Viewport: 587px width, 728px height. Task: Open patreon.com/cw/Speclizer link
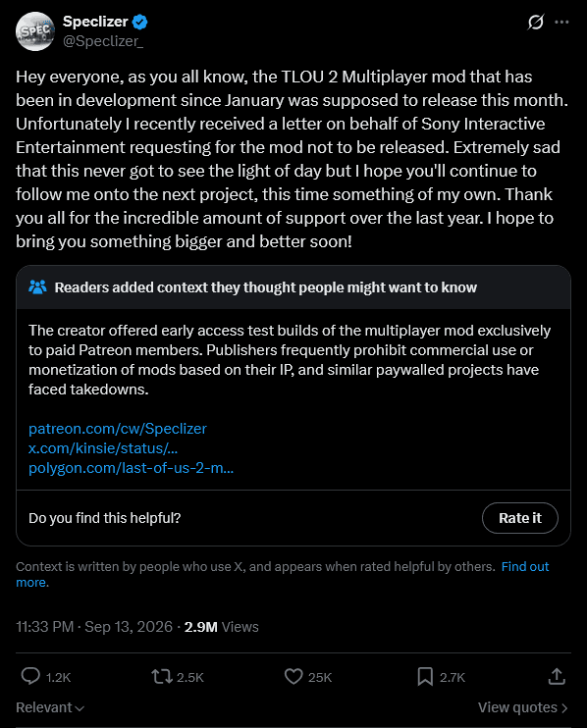[x=118, y=428]
